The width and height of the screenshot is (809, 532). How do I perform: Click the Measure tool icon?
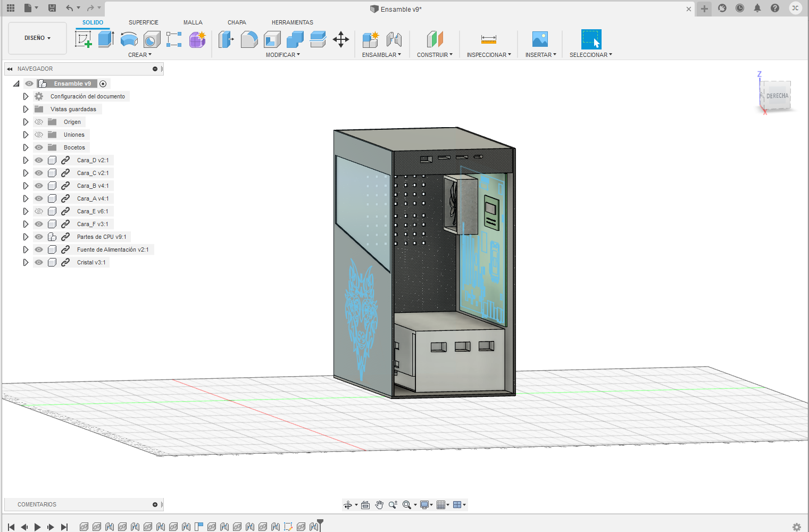(x=488, y=39)
